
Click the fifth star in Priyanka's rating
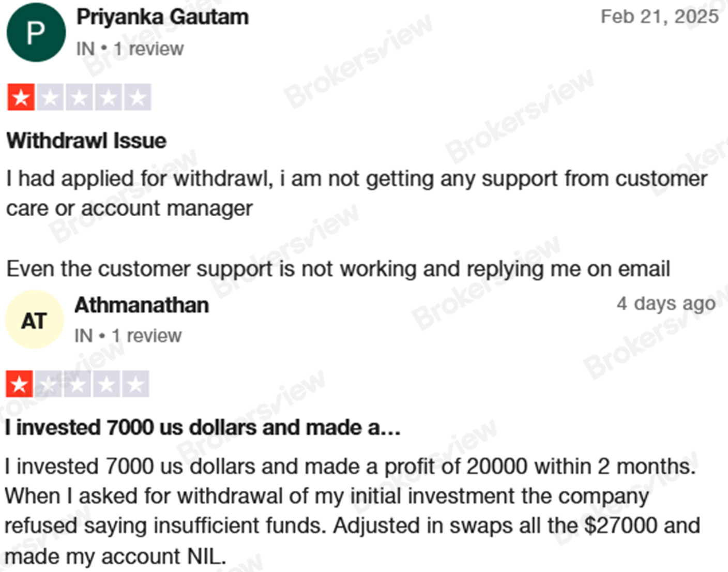138,97
